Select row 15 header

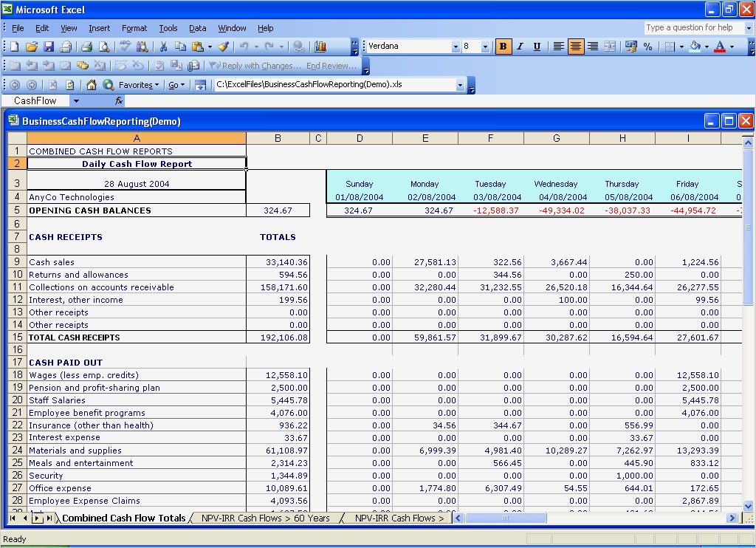click(18, 338)
